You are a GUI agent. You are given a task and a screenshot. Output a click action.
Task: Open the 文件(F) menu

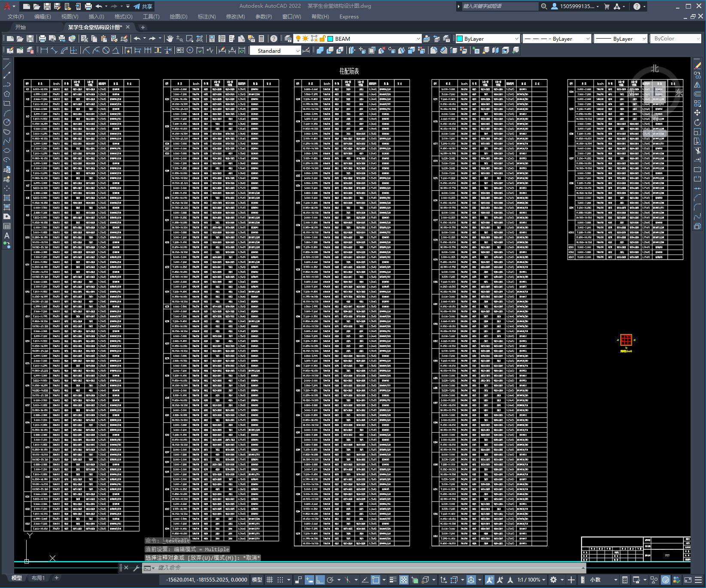pyautogui.click(x=16, y=17)
